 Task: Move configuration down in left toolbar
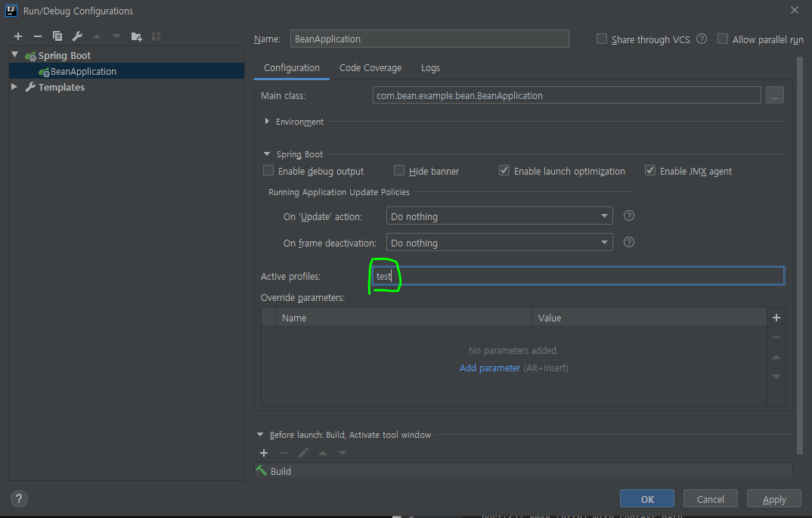coord(116,36)
